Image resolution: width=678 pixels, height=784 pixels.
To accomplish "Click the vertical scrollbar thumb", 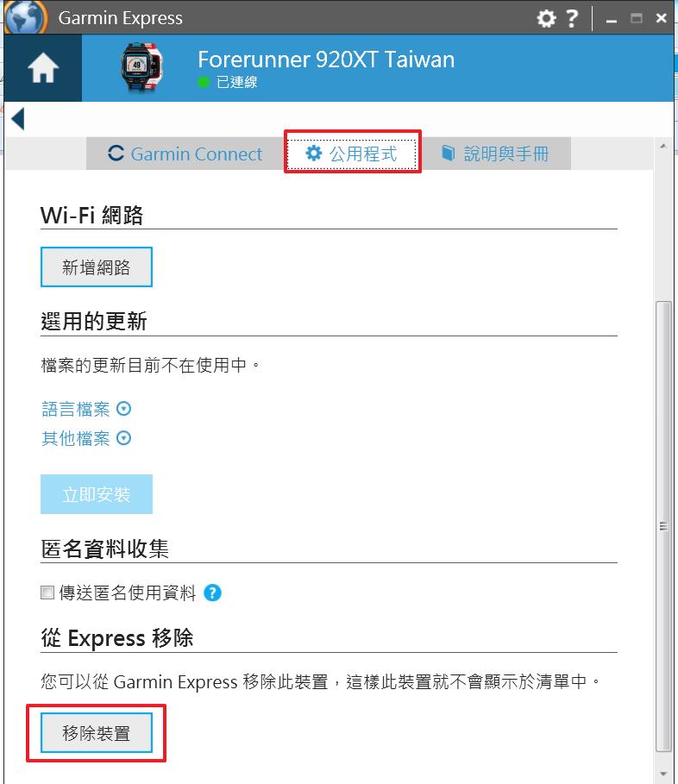I will pos(663,526).
